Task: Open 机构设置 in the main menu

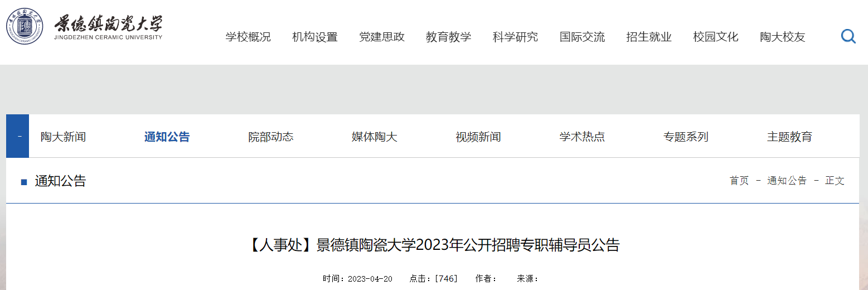Action: coord(315,37)
